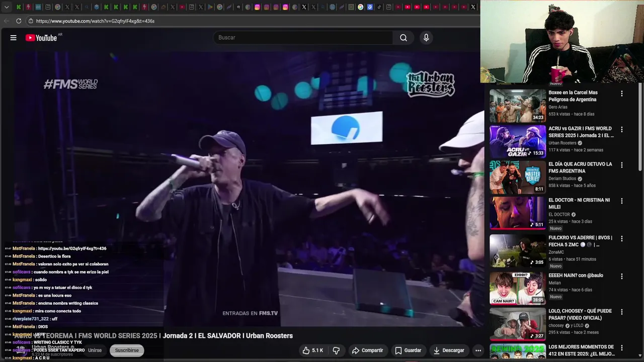This screenshot has height=362, width=644.
Task: Open the YouTube guide hamburger menu
Action: (x=14, y=38)
